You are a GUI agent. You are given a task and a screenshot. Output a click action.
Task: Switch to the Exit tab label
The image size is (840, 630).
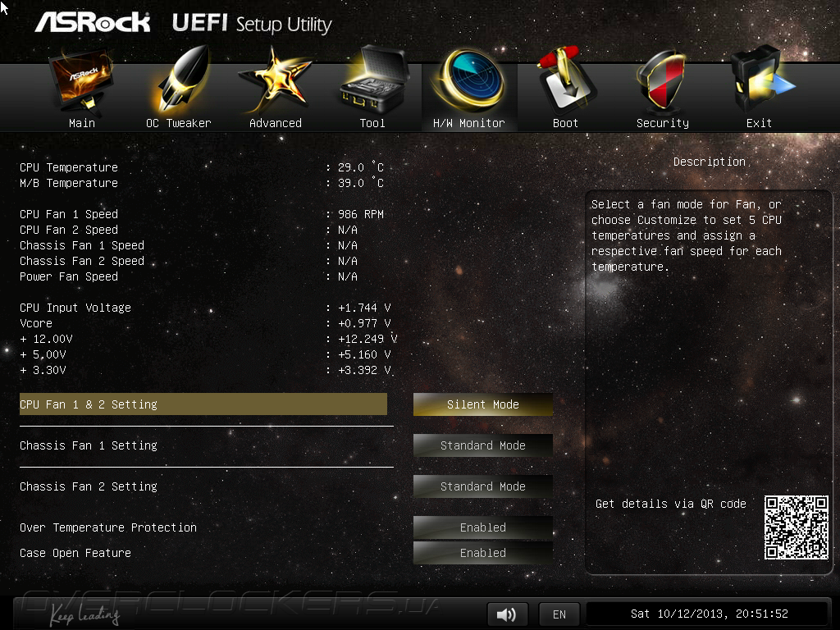coord(759,123)
